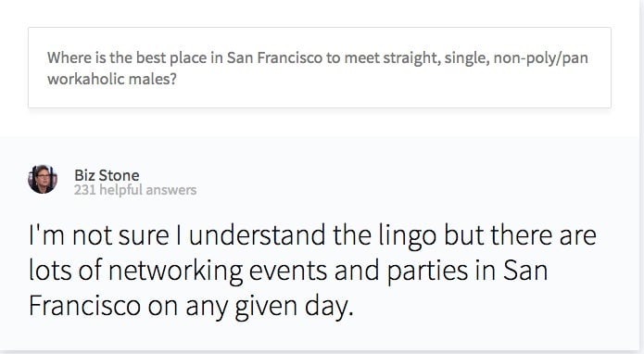Click the word 'understand' in the answer
This screenshot has width=644, height=354.
[x=257, y=235]
